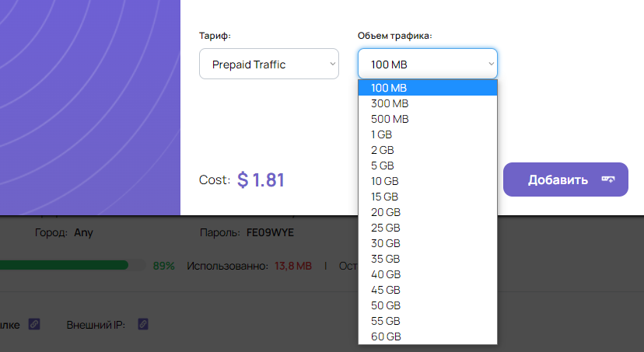Click the cost value $ 1.81
The image size is (644, 352).
[261, 179]
